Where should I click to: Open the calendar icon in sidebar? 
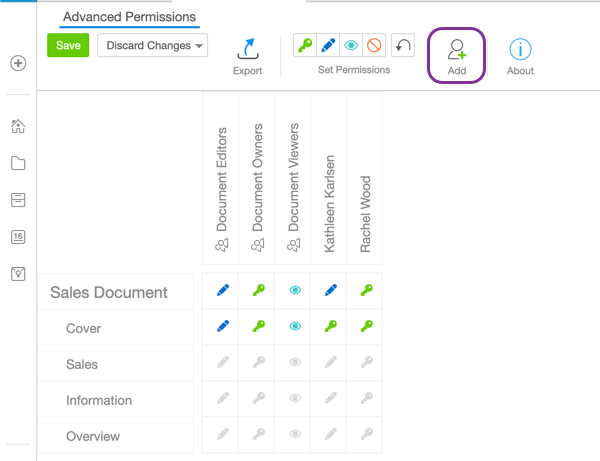pyautogui.click(x=18, y=237)
